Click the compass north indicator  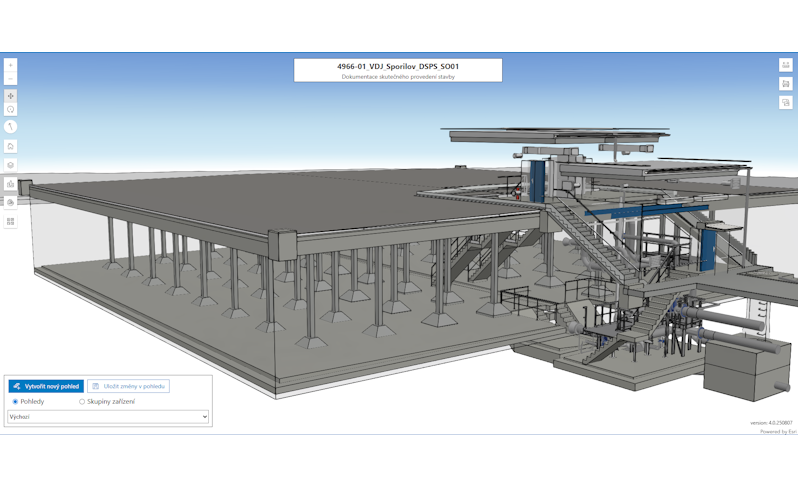coord(11,127)
